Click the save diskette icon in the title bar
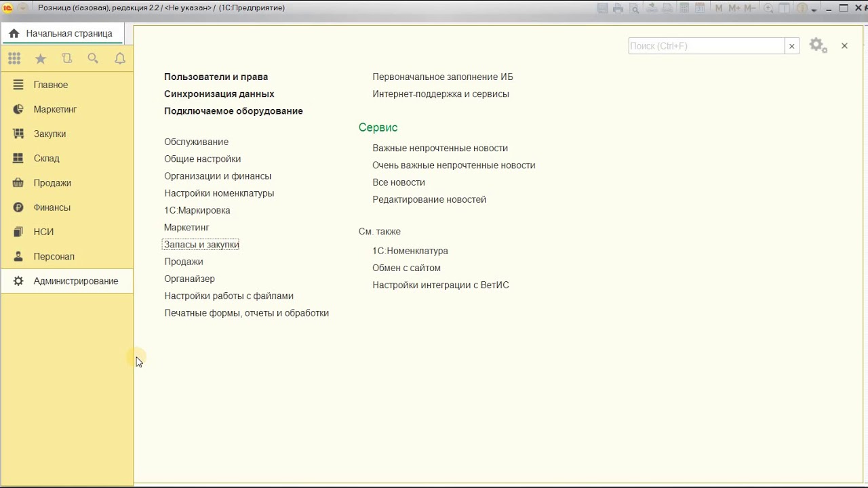The height and width of the screenshot is (488, 868). 602,8
